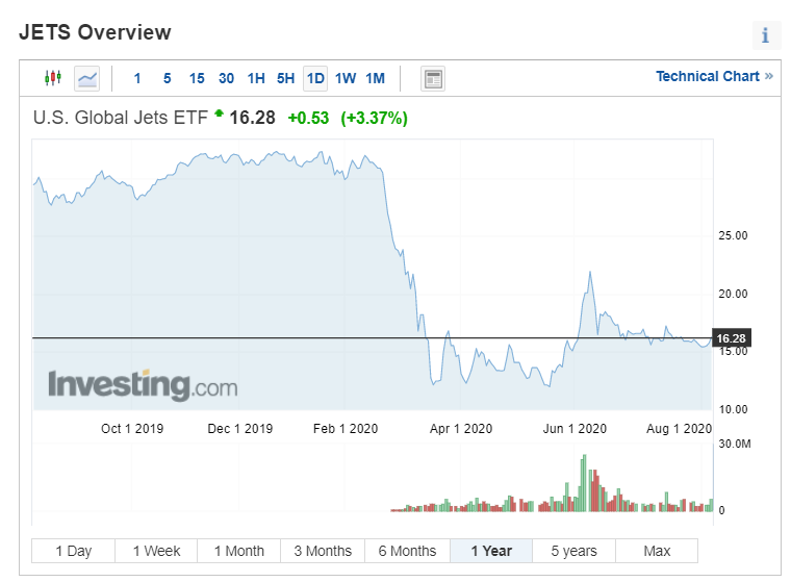Click the 30.0M volume axis label
Image resolution: width=791 pixels, height=582 pixels.
pyautogui.click(x=735, y=444)
